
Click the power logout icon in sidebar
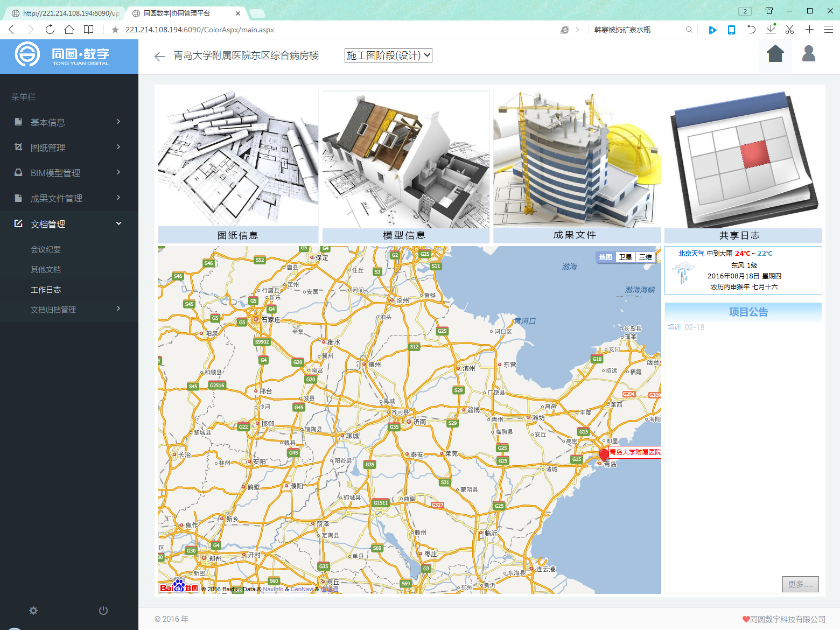103,610
